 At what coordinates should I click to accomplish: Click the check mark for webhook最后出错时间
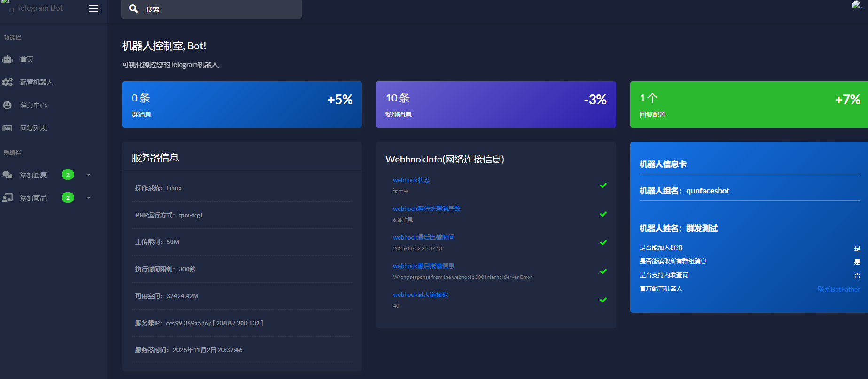click(603, 243)
